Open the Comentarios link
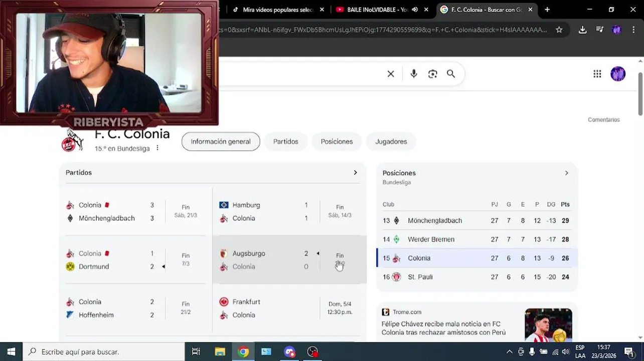Screen dimensions: 644x361 click(x=604, y=120)
